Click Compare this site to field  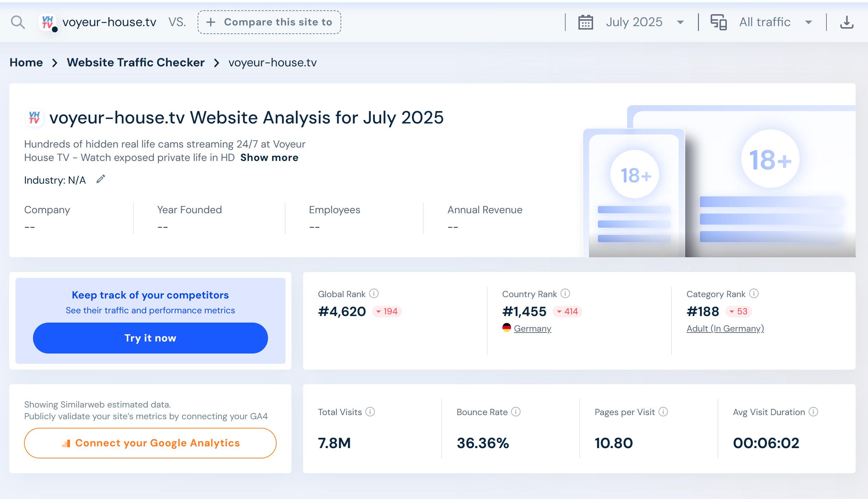coord(269,22)
